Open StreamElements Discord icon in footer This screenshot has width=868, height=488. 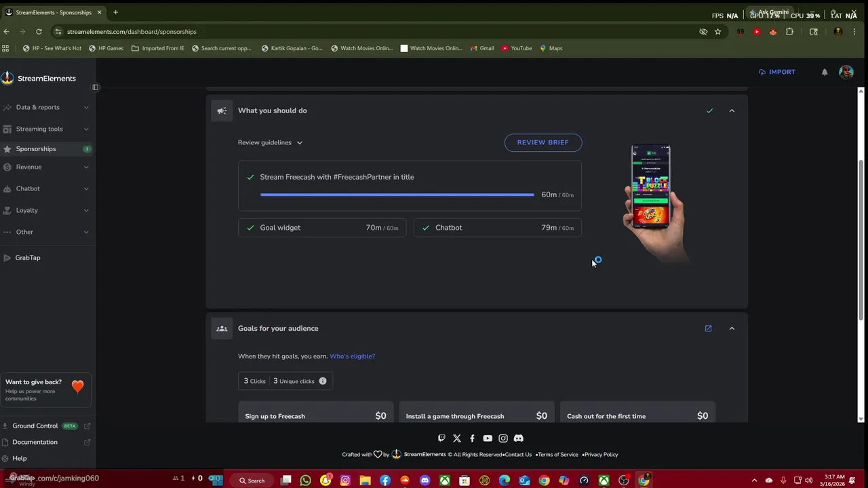tap(519, 439)
